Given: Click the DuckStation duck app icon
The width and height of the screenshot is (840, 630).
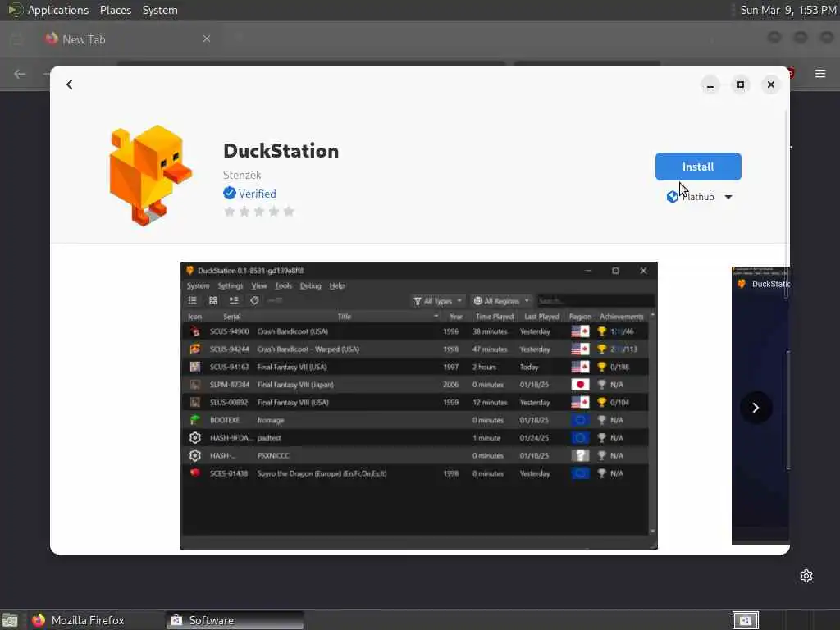Looking at the screenshot, I should coord(151,175).
